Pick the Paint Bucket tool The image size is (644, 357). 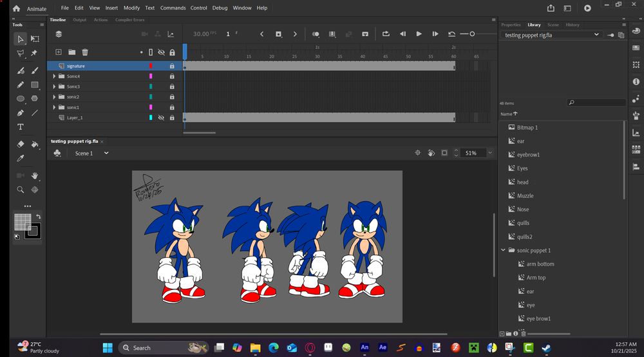tap(35, 144)
